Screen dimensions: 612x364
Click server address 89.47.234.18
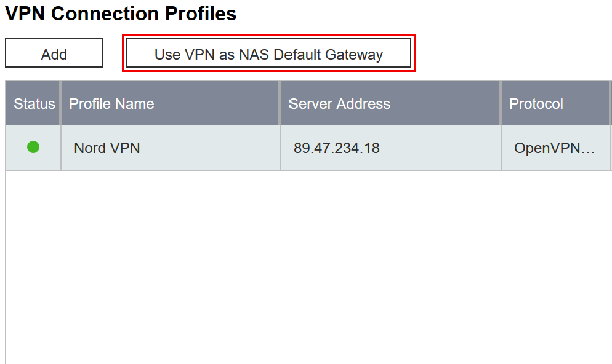pyautogui.click(x=336, y=148)
